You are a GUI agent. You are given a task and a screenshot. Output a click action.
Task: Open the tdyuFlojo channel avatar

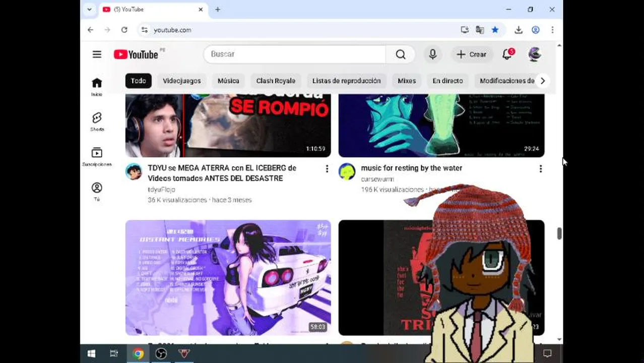134,171
